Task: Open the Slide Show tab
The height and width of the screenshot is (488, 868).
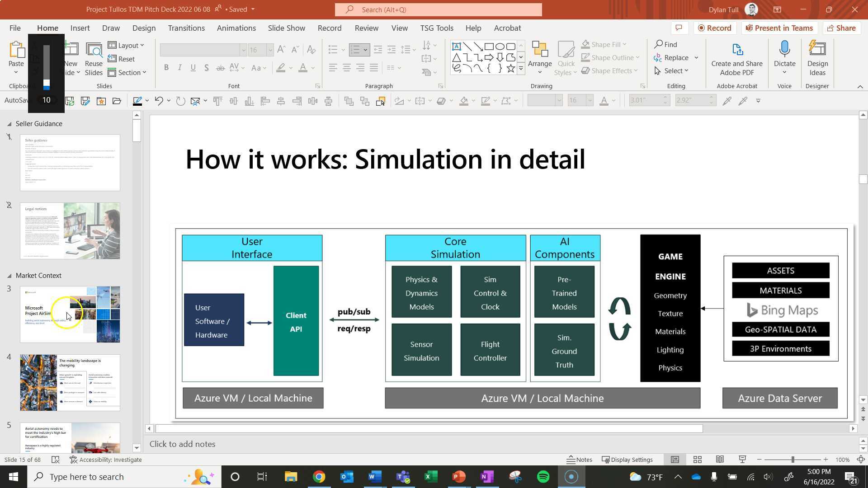Action: pyautogui.click(x=286, y=28)
